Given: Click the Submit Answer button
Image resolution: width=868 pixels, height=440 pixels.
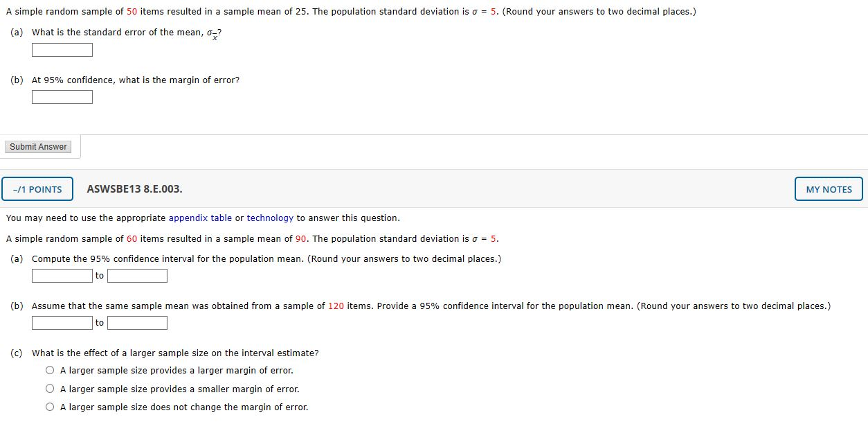Looking at the screenshot, I should pos(38,146).
